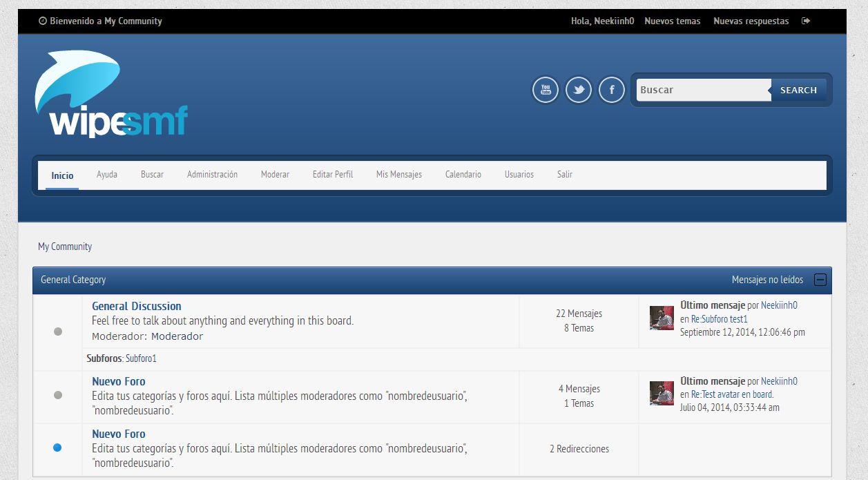The width and height of the screenshot is (868, 480).
Task: Open the Usuarios menu item
Action: tap(519, 175)
